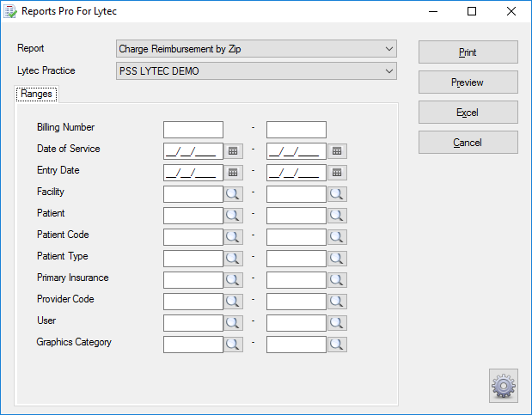The height and width of the screenshot is (415, 532).
Task: Open Provider Code start lookup icon
Action: click(x=233, y=302)
